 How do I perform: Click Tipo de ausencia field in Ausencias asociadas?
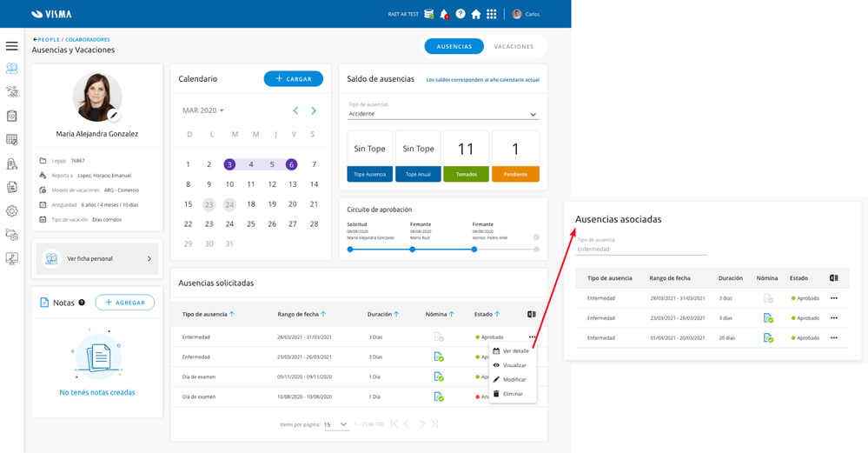(641, 250)
